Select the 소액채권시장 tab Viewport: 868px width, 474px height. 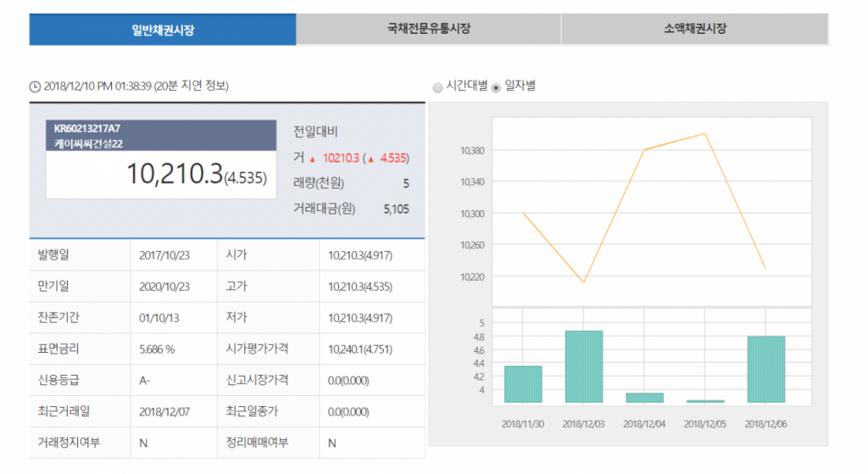[694, 29]
